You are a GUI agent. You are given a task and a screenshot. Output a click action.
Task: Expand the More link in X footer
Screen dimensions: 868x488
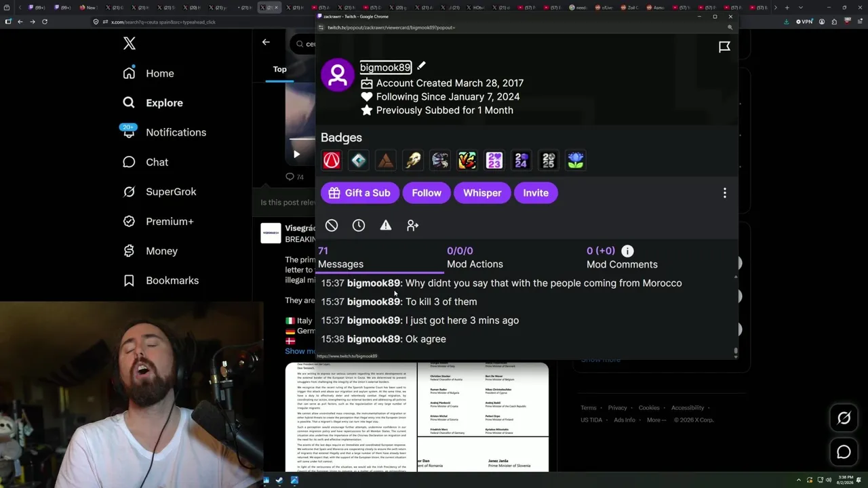click(656, 420)
